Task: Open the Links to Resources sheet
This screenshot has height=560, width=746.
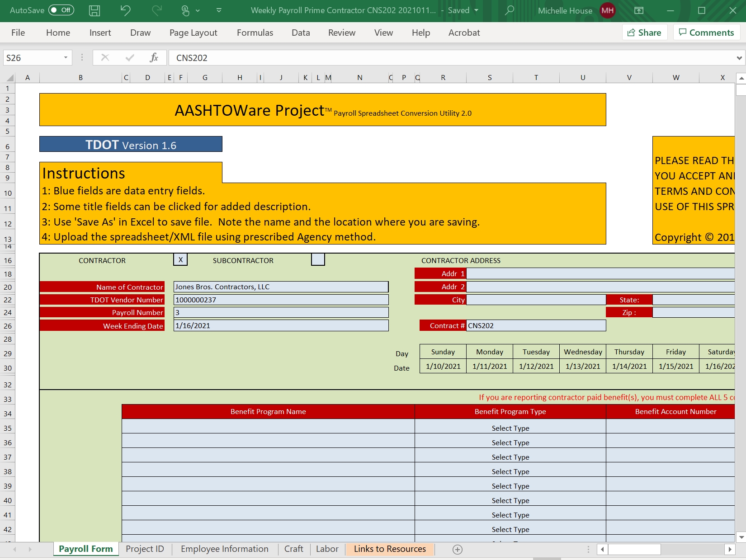Action: tap(390, 549)
